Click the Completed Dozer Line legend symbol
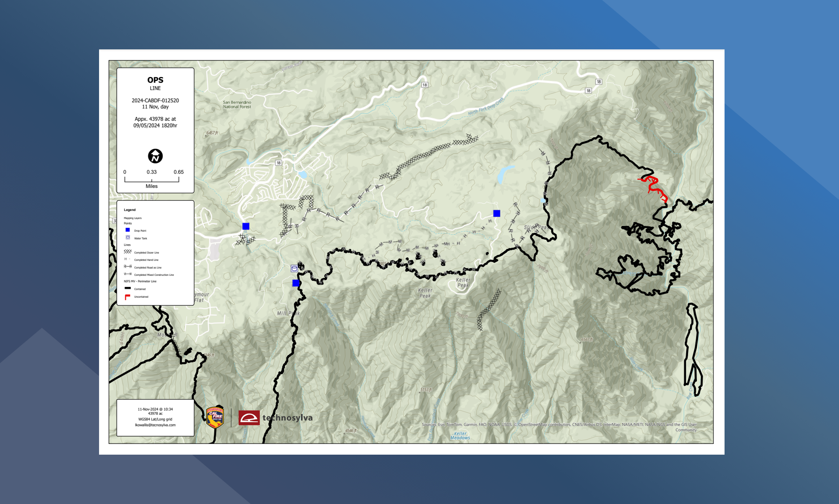The width and height of the screenshot is (839, 504). click(128, 252)
